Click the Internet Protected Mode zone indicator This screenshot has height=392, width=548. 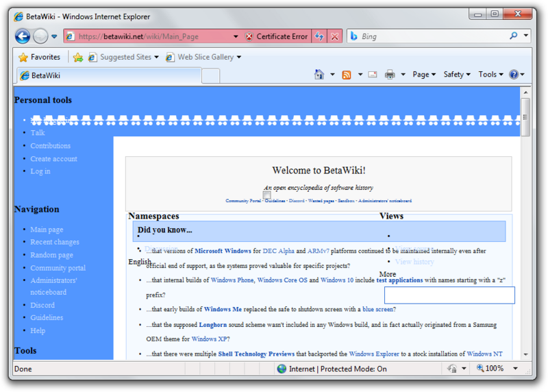click(332, 369)
